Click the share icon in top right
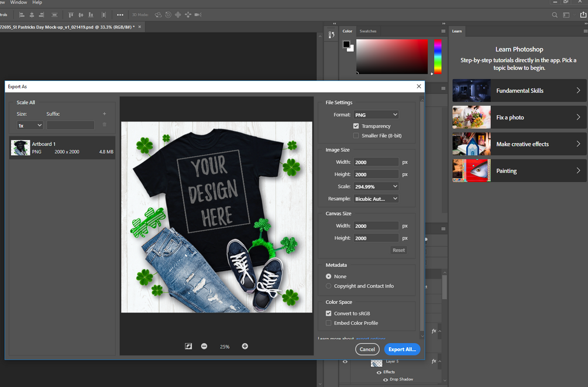 click(x=583, y=15)
